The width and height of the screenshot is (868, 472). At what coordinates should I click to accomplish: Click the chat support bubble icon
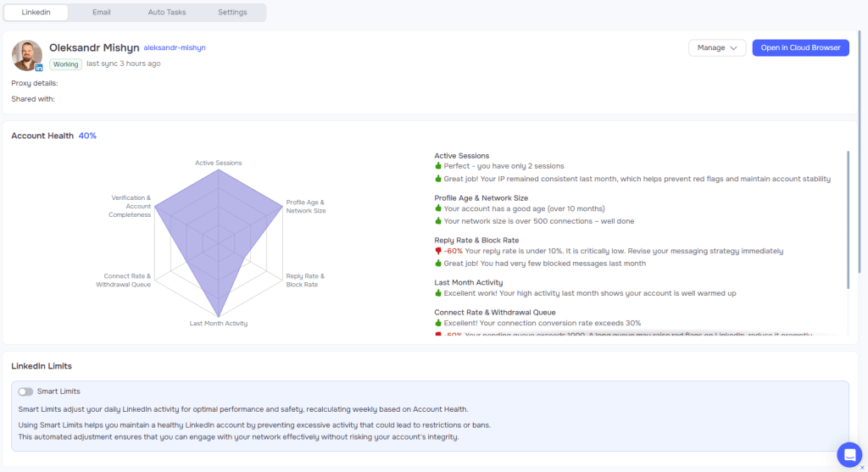(x=849, y=454)
